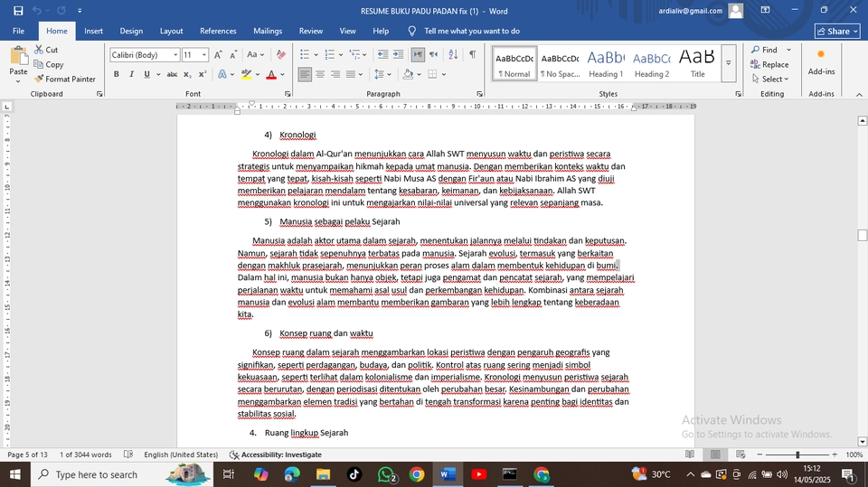Apply the Heading 1 style
This screenshot has width=868, height=487.
605,63
